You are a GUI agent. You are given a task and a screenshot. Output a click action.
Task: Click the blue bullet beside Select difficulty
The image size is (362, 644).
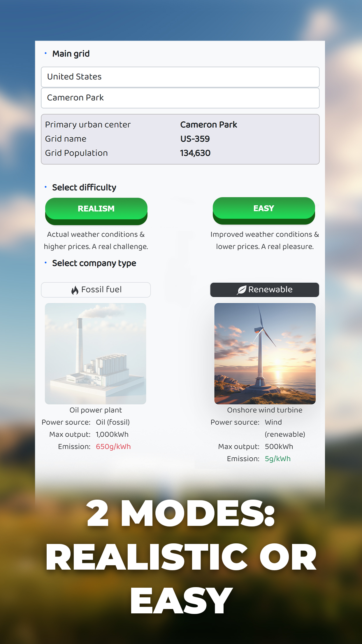(x=45, y=187)
